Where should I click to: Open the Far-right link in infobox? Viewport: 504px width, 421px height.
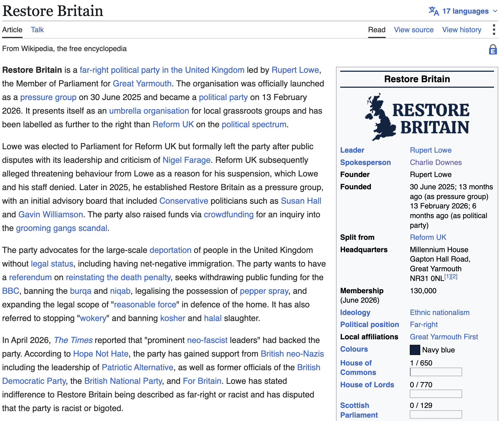point(424,324)
